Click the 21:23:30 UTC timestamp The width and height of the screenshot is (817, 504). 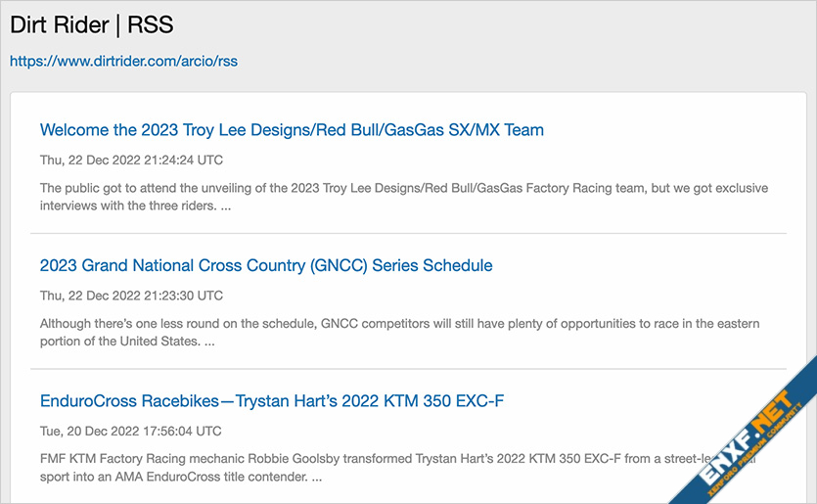[131, 296]
